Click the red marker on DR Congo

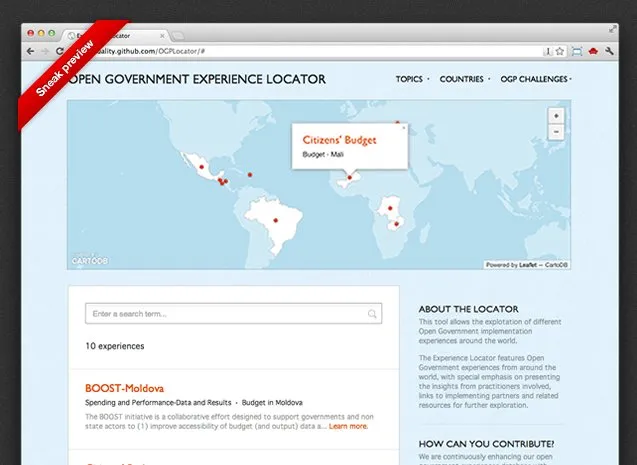point(390,208)
